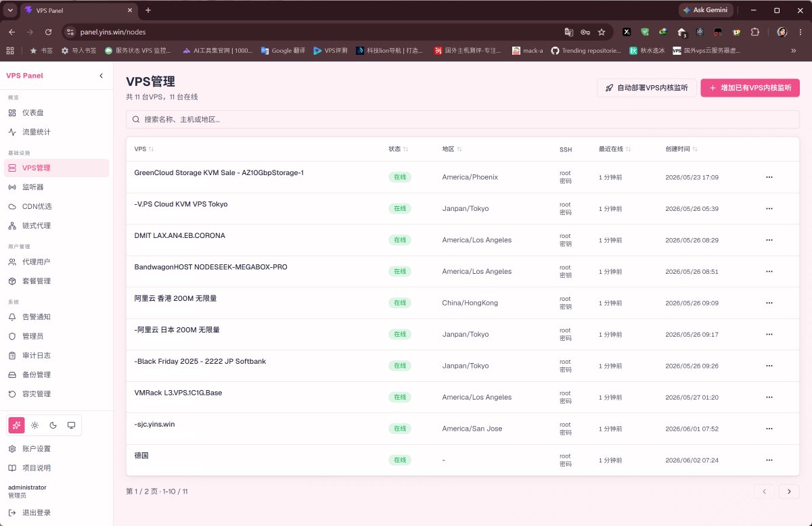Click the 容灾管理 refresh icon
Viewport: 812px width, 526px height.
pyautogui.click(x=12, y=394)
